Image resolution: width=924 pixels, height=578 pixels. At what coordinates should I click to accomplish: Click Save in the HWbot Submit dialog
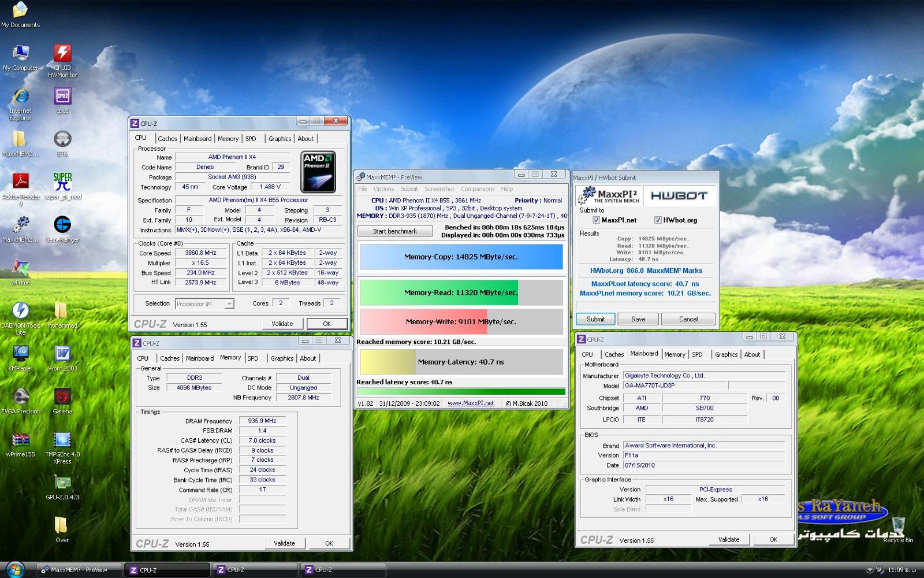click(x=638, y=319)
